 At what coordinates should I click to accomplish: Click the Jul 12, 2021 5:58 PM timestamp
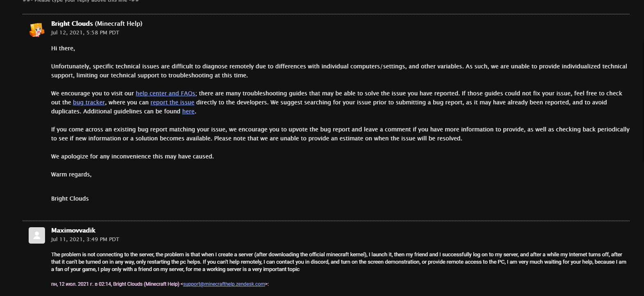pyautogui.click(x=85, y=33)
